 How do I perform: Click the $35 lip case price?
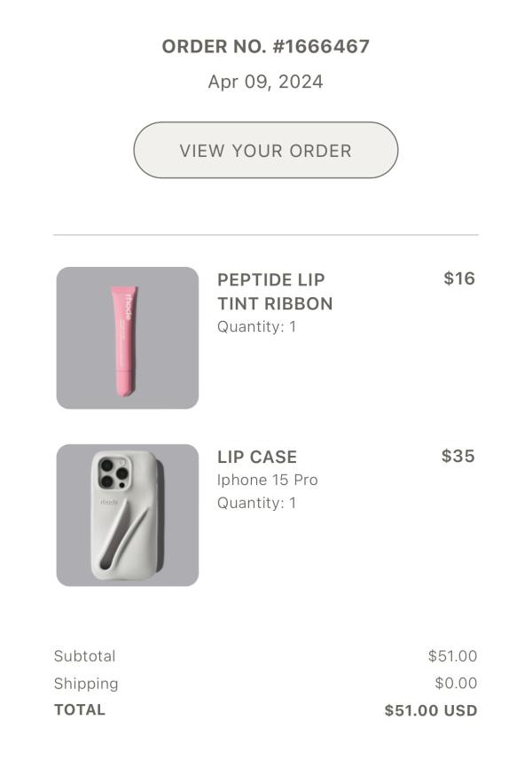click(x=458, y=456)
